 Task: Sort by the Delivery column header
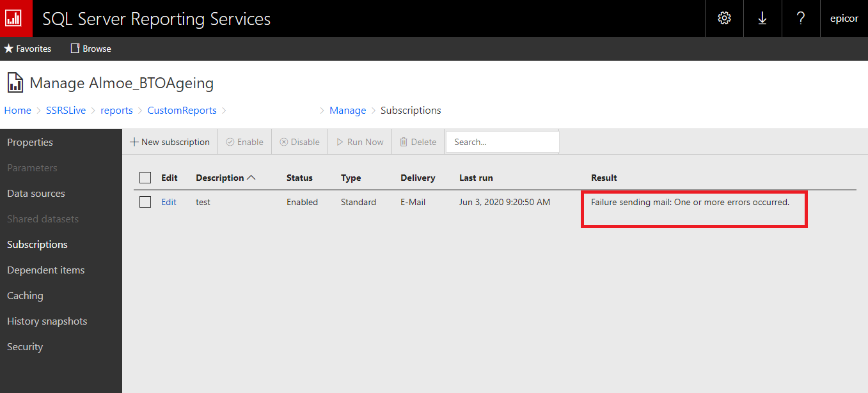coord(418,178)
